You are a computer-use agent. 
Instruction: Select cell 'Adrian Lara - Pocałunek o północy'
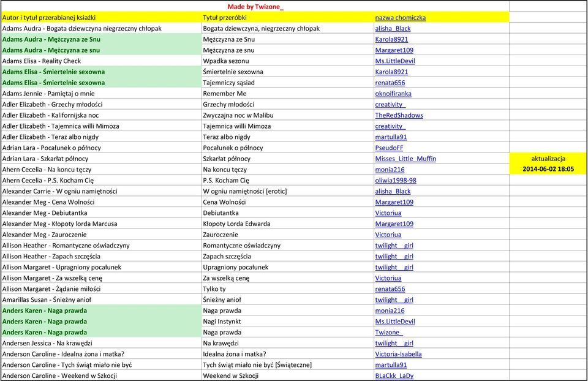coord(101,148)
